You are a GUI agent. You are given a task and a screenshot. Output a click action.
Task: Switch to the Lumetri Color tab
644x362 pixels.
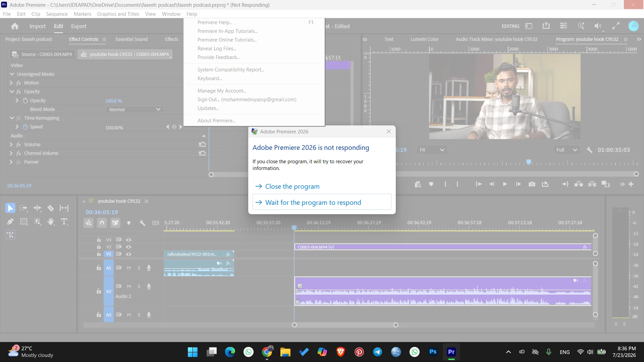coord(424,39)
